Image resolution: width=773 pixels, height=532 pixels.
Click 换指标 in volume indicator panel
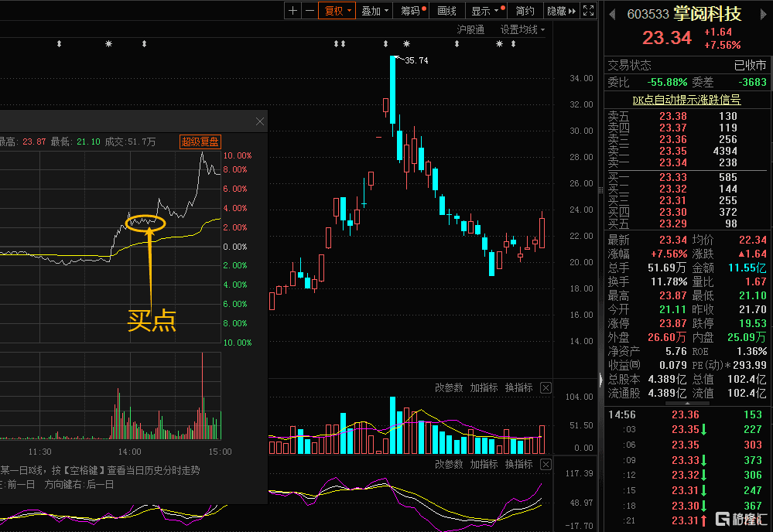point(518,387)
